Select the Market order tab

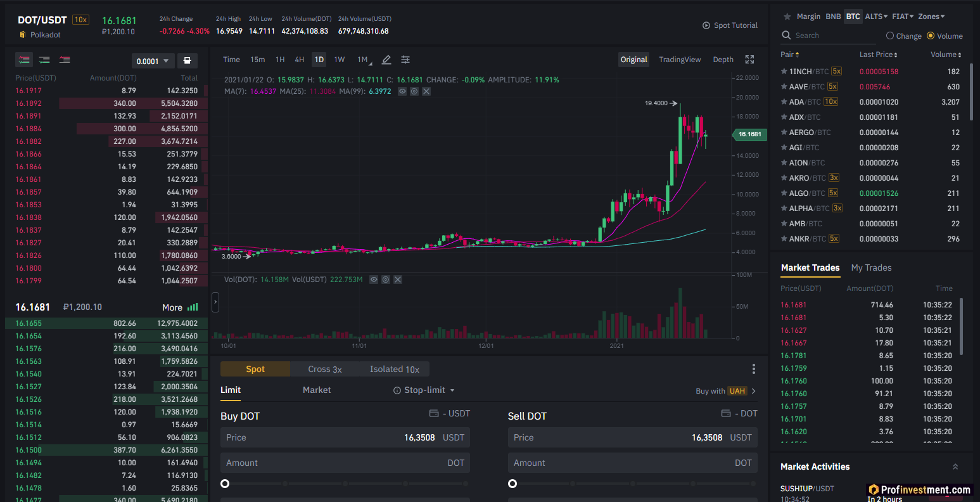pyautogui.click(x=317, y=390)
